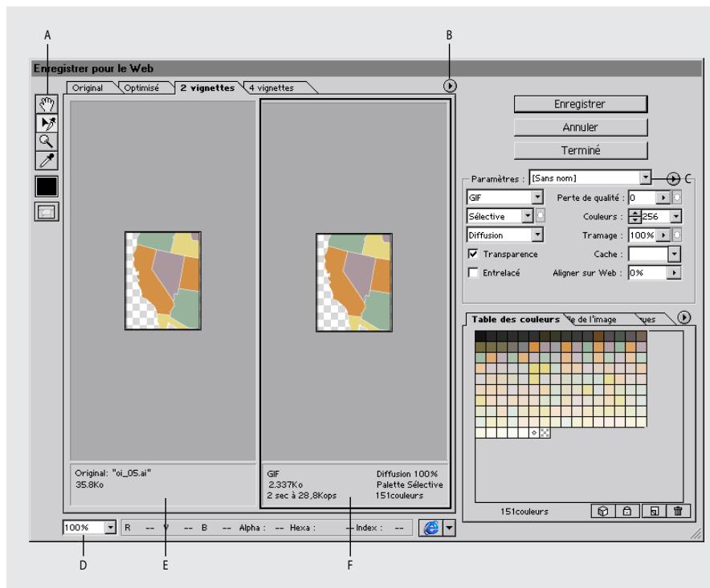Click the dialog resize grip corner

pyautogui.click(x=696, y=534)
